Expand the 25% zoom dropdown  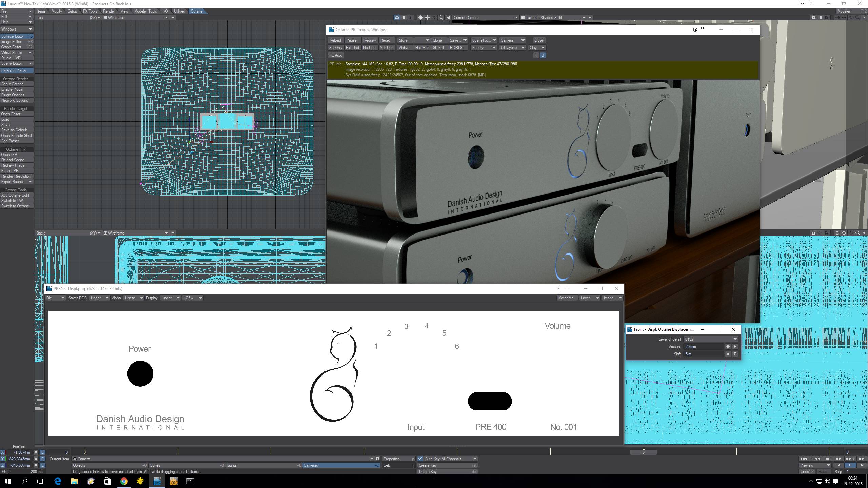[193, 298]
